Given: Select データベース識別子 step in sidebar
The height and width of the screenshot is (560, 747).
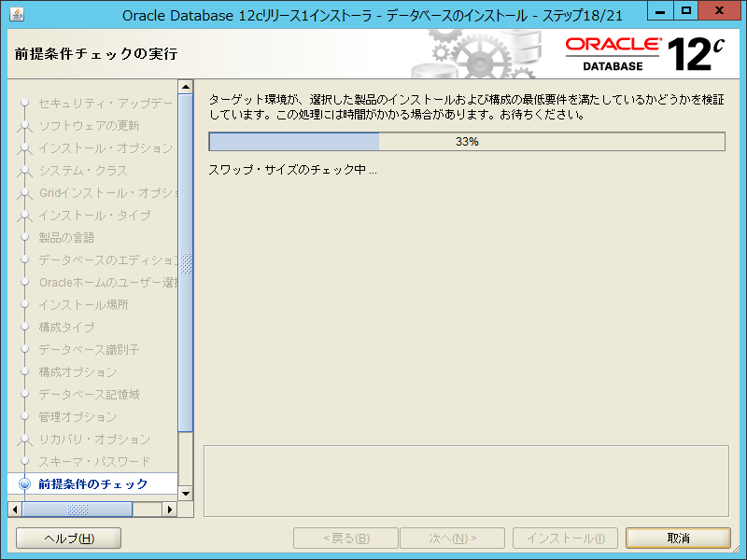Looking at the screenshot, I should pyautogui.click(x=89, y=350).
